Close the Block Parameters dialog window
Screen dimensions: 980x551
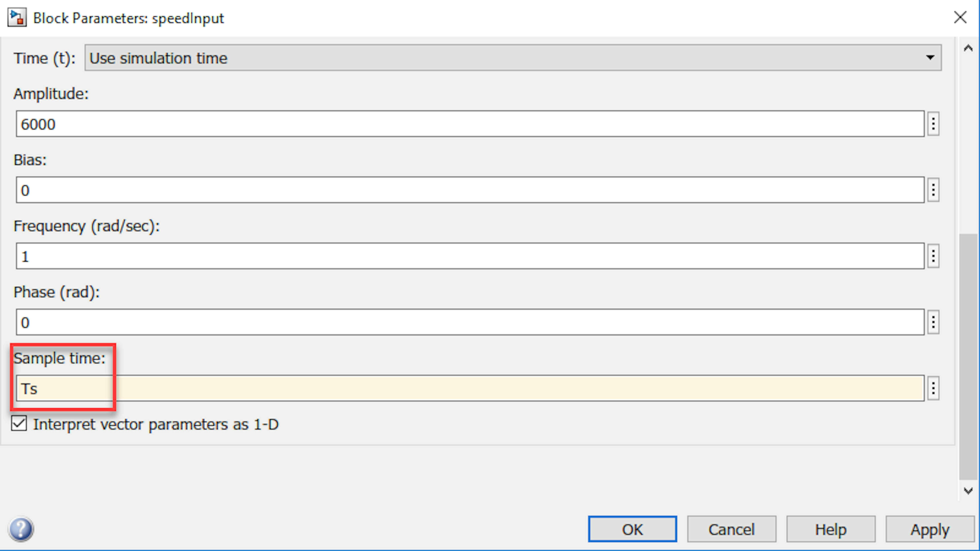click(960, 17)
